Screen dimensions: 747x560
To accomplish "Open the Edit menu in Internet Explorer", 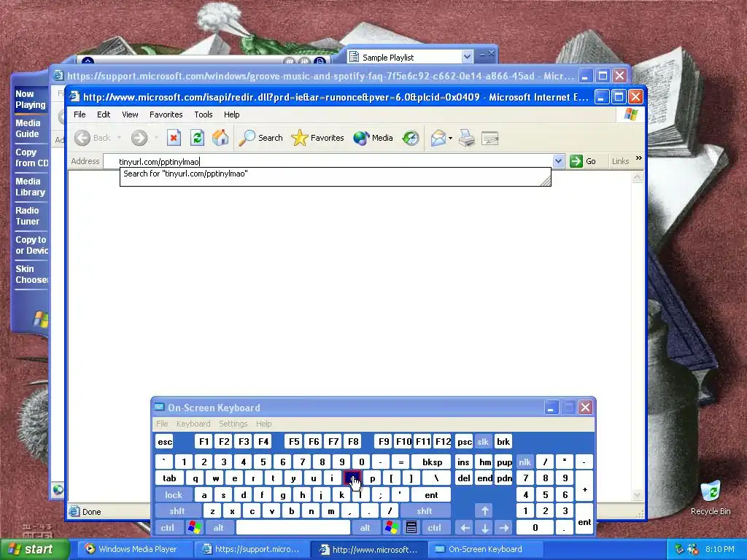I will point(104,114).
